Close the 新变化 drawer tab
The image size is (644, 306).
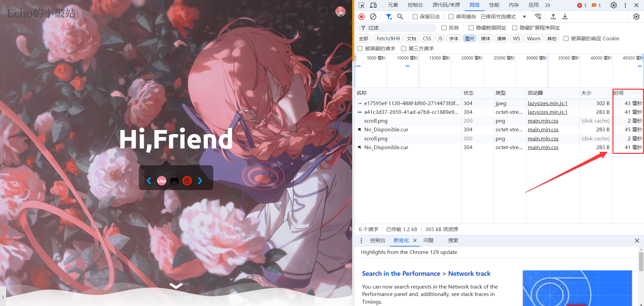pos(415,241)
